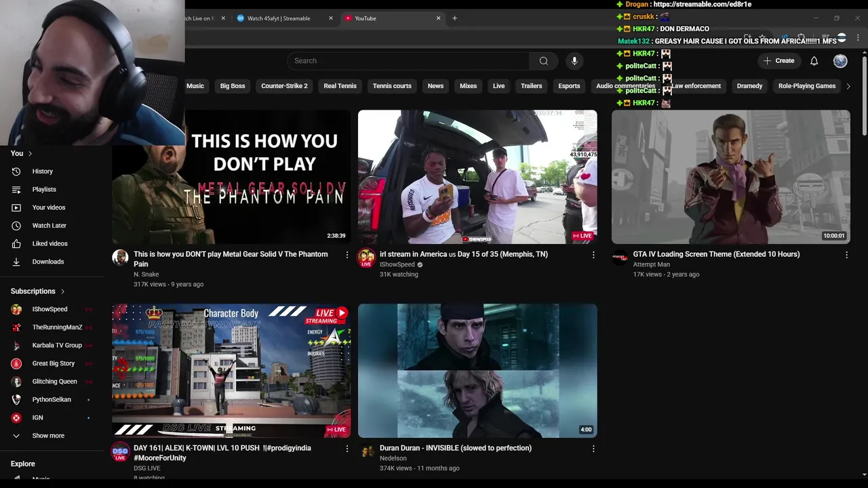Open Duran Duran INVISIBLE video title
The width and height of the screenshot is (868, 488).
[455, 448]
